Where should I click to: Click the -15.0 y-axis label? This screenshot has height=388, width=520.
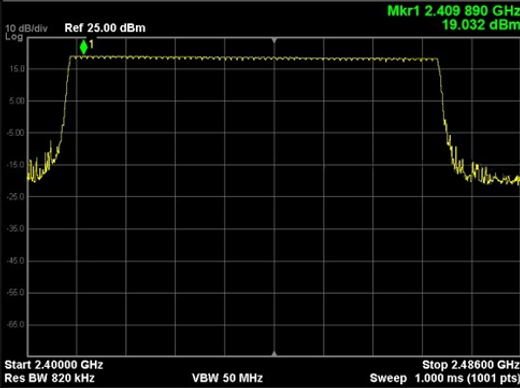16,165
